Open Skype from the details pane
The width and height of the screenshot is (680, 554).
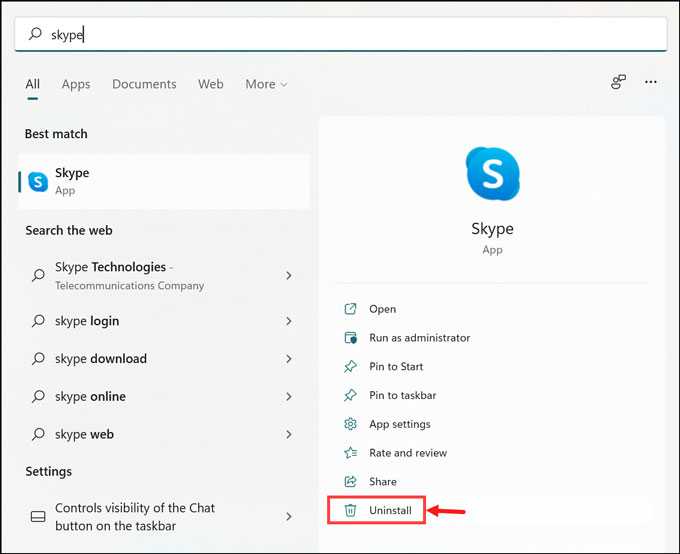[x=382, y=309]
